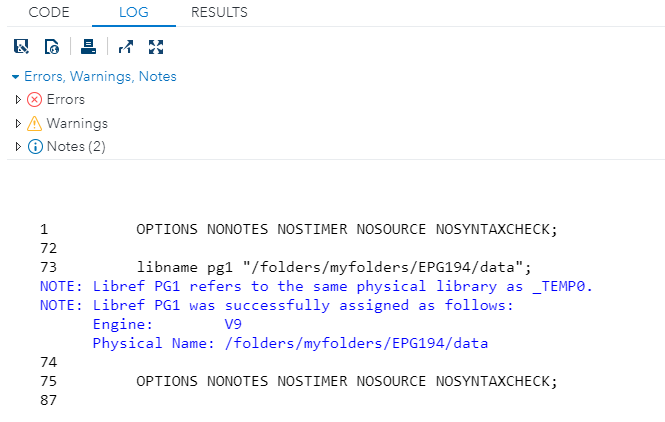Click the Notes (2) label
The image size is (665, 422).
pos(76,147)
